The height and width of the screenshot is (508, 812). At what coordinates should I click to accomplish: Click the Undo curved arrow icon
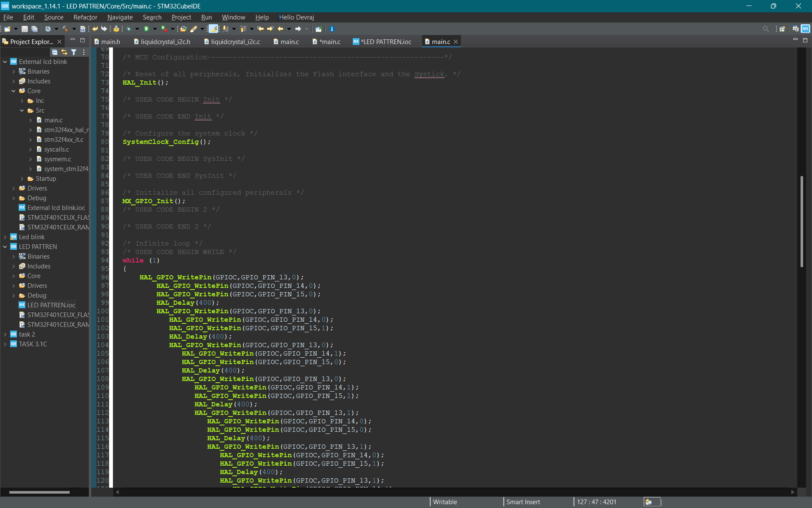click(x=95, y=29)
